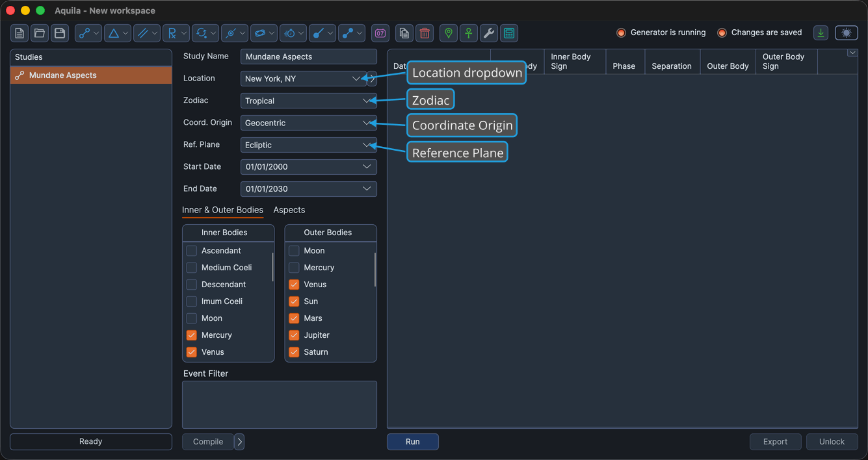868x460 pixels.
Task: Expand the results table column chooser chevron
Action: tap(852, 53)
